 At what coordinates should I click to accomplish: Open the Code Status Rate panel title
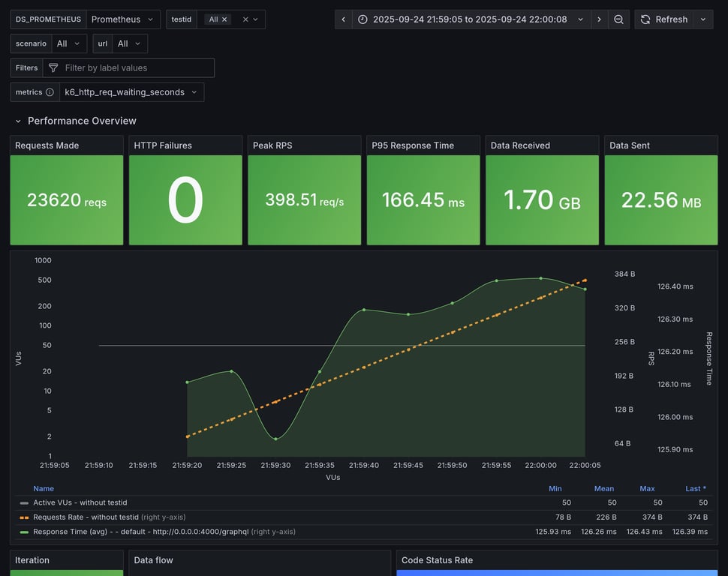[x=437, y=560]
